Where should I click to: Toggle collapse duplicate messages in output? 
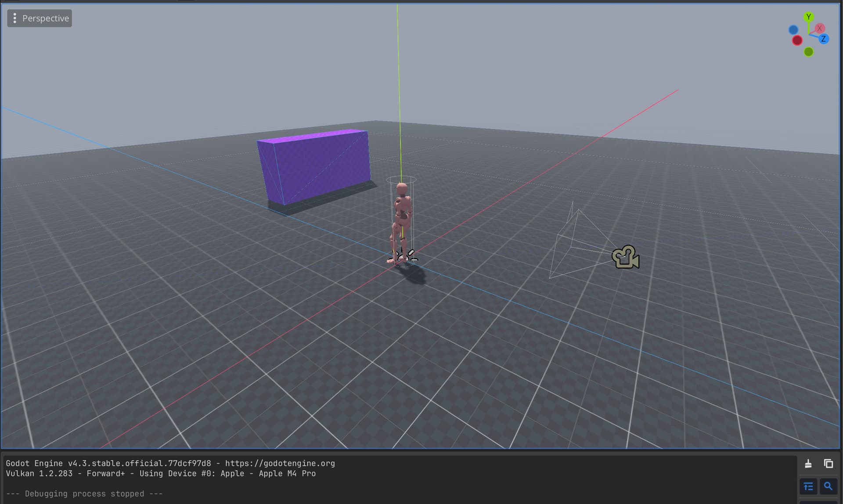point(808,486)
